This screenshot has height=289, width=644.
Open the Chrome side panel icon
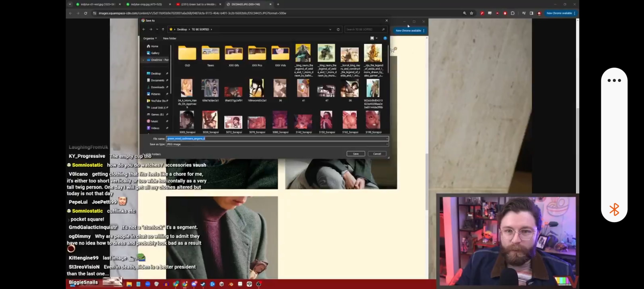(531, 13)
